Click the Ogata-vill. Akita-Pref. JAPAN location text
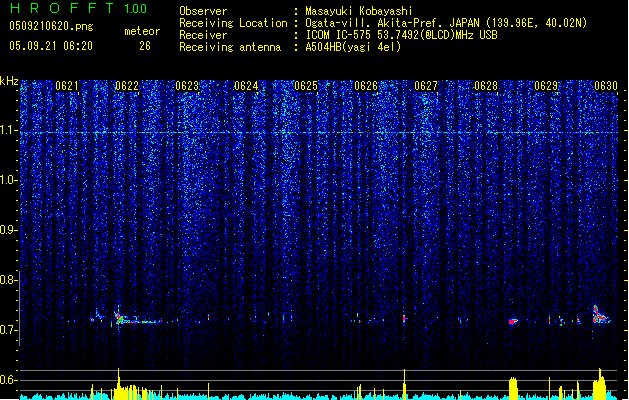 (446, 23)
